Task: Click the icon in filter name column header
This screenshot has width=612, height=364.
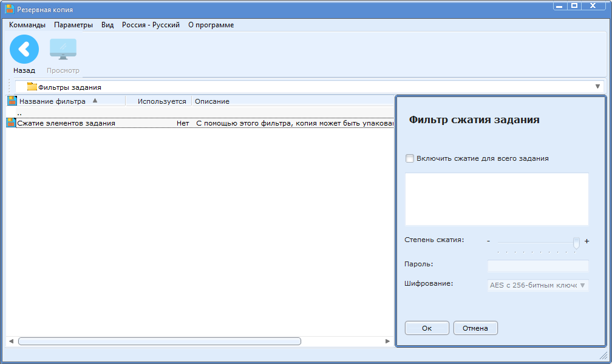Action: 12,101
